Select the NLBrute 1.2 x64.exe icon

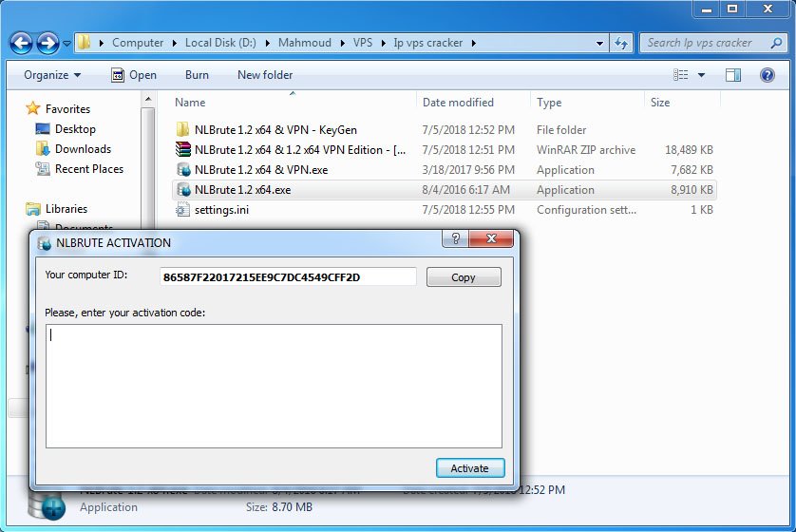coord(182,189)
